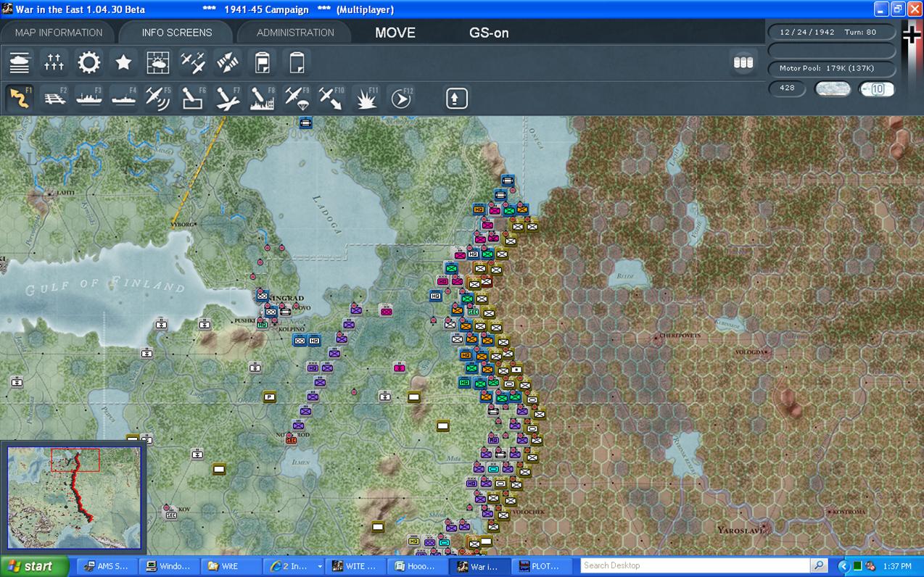
Task: Click the minimap overview thumbnail
Action: (x=74, y=497)
